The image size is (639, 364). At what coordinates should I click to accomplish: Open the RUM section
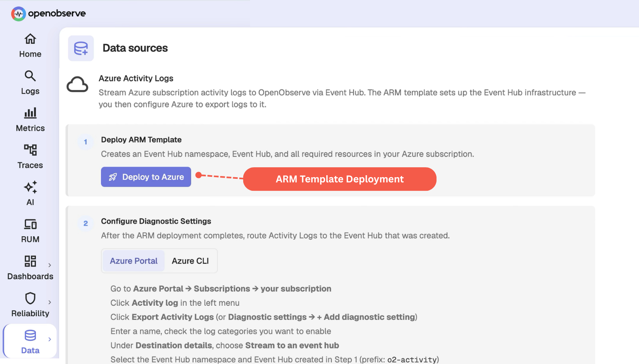click(30, 231)
